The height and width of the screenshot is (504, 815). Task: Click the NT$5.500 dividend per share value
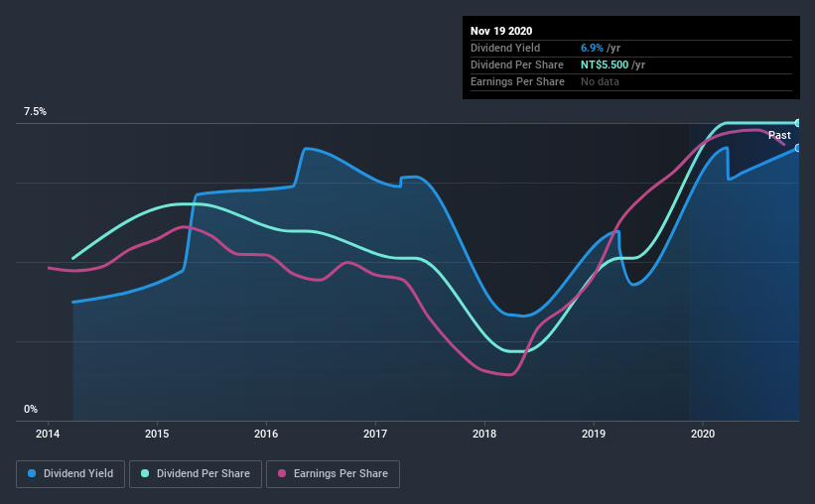(x=605, y=64)
